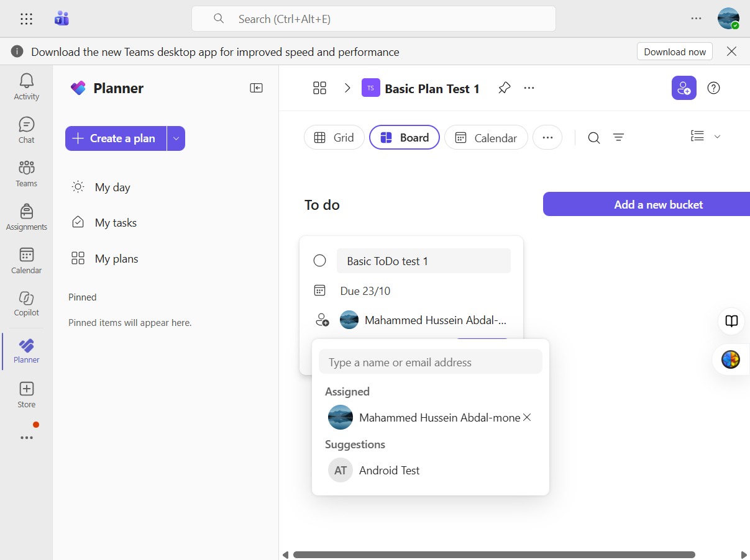Click Add a new bucket
The image size is (750, 560).
click(x=646, y=204)
